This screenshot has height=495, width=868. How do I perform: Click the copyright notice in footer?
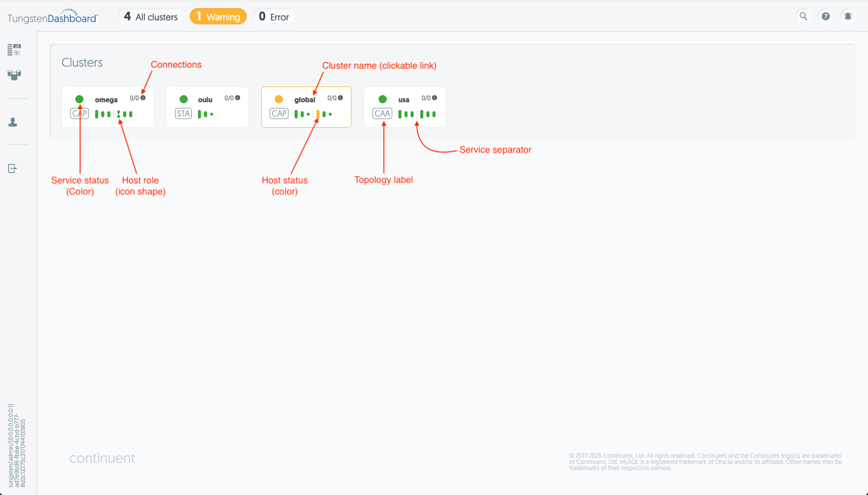coord(706,462)
